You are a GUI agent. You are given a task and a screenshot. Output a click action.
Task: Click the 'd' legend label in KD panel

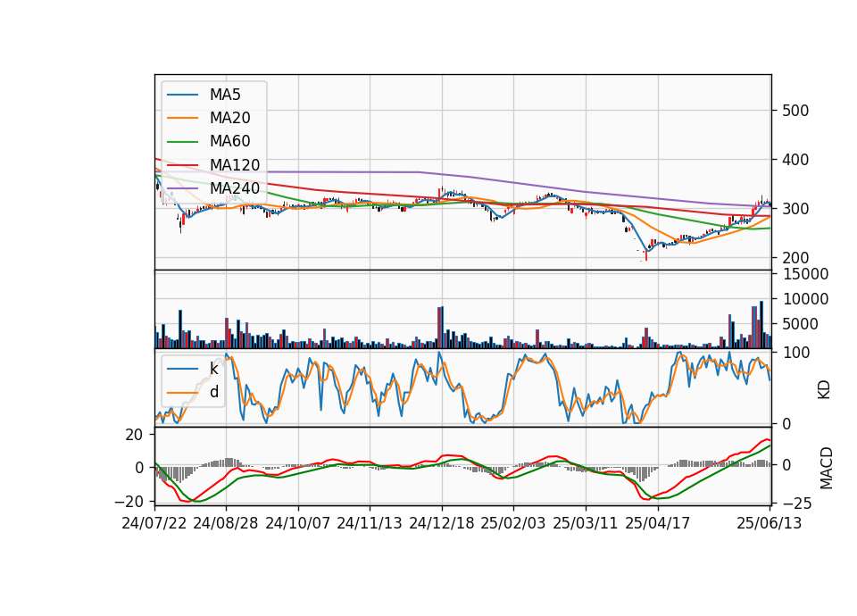point(214,392)
